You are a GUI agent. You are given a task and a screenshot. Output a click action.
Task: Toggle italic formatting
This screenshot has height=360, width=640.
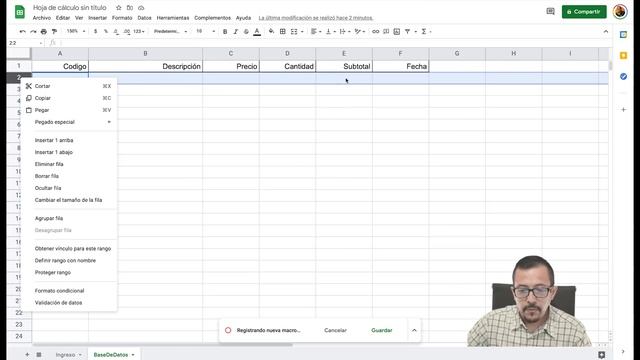[x=236, y=31]
